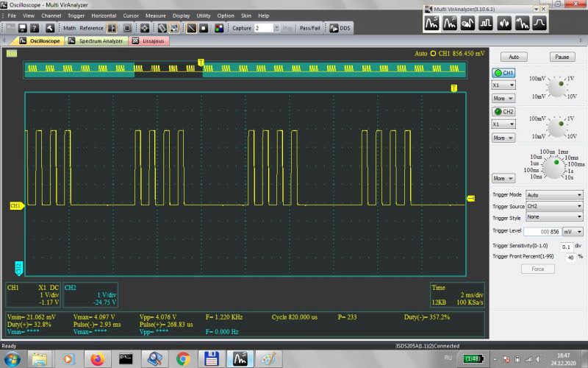This screenshot has height=368, width=588.
Task: Select the ruler measurement icon
Action: coord(162,28)
